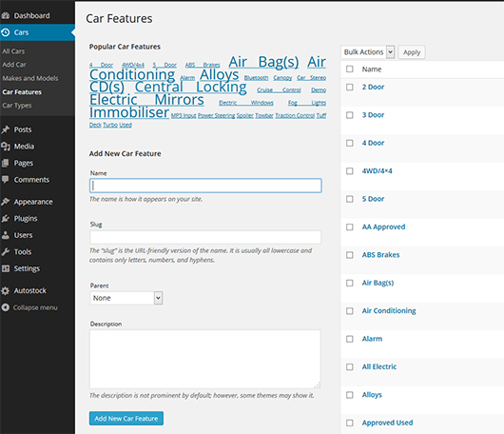This screenshot has height=434, width=504.
Task: Open Media via its icon
Action: point(6,147)
